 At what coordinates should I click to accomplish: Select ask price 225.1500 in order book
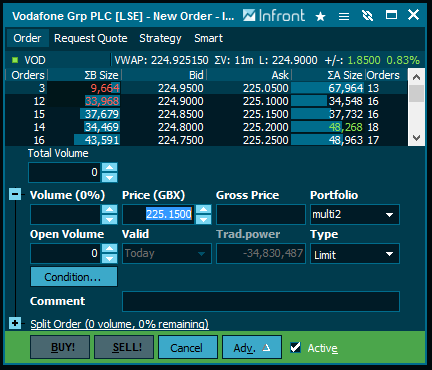coord(266,114)
